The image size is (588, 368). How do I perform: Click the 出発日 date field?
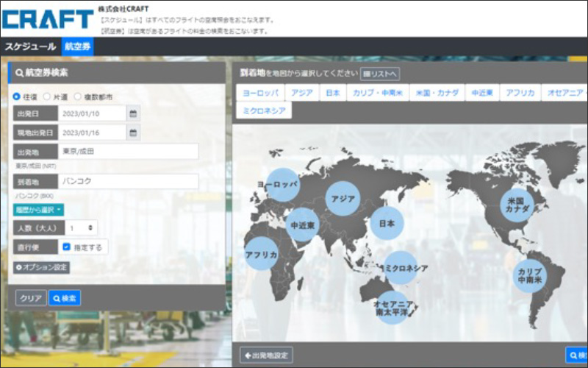pos(93,113)
